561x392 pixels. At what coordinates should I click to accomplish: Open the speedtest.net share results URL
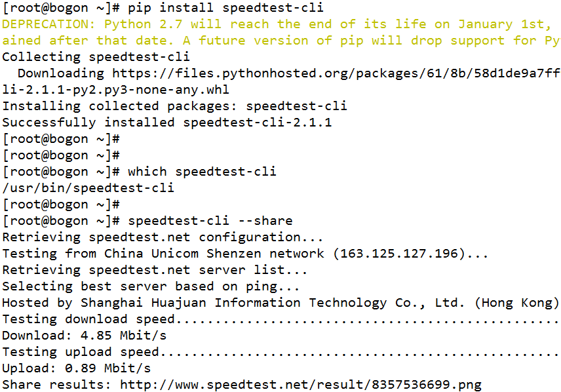301,385
